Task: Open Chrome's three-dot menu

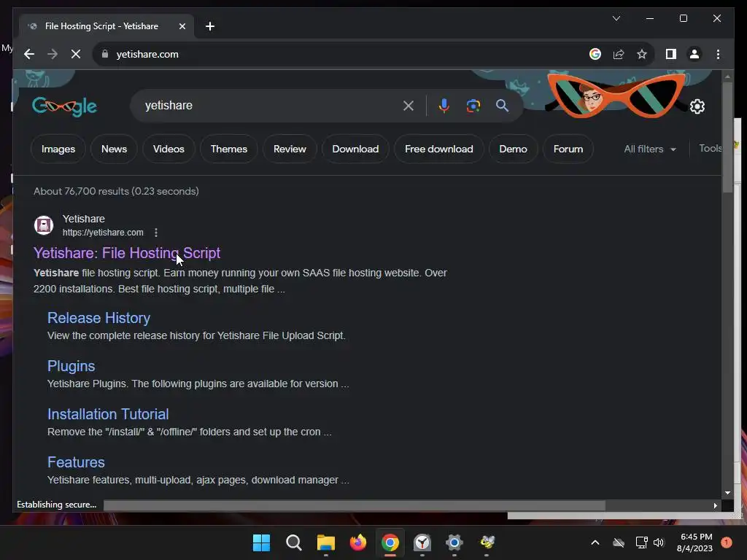Action: [718, 54]
